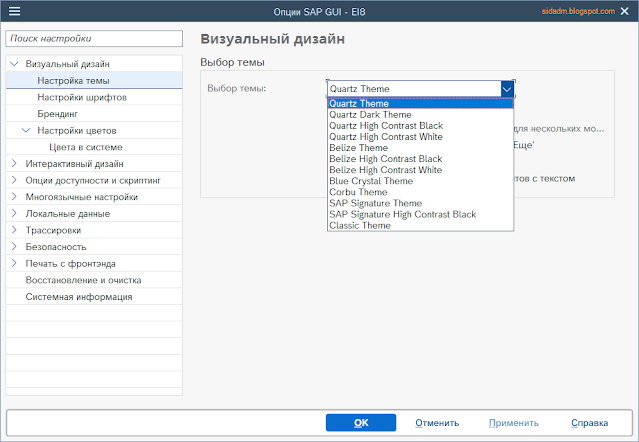Select Belize High Contrast Black
The image size is (639, 442).
tap(420, 159)
